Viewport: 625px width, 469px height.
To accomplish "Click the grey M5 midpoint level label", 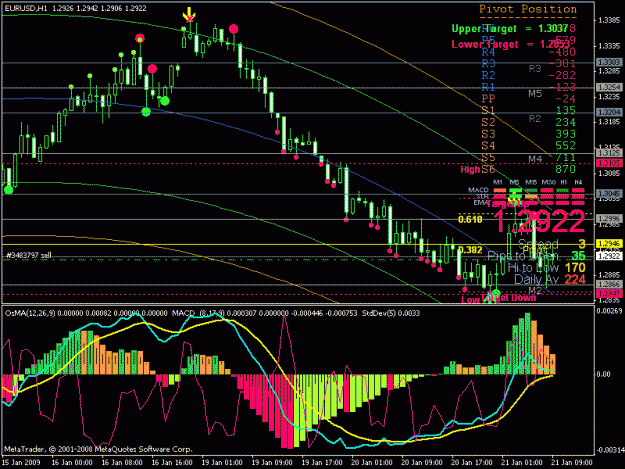I will [535, 94].
